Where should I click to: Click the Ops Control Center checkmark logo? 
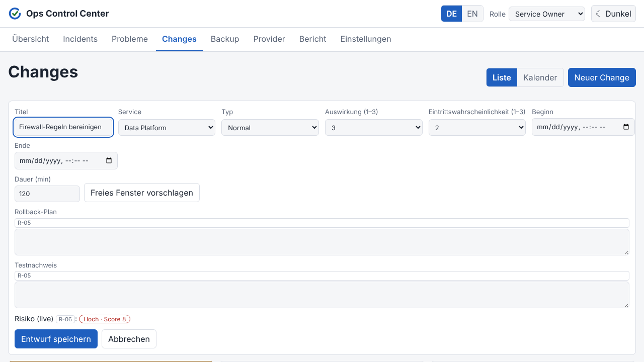tap(15, 14)
